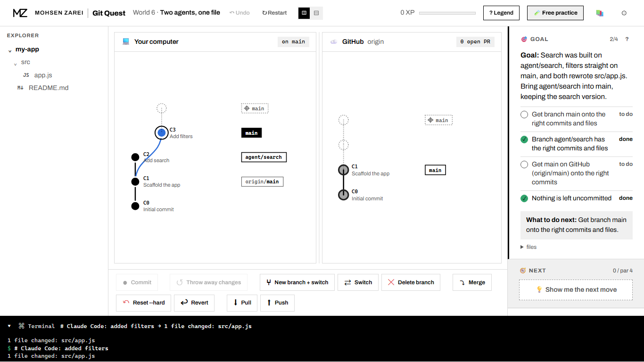Click the origin/main branch label
The height and width of the screenshot is (362, 644).
pyautogui.click(x=262, y=181)
